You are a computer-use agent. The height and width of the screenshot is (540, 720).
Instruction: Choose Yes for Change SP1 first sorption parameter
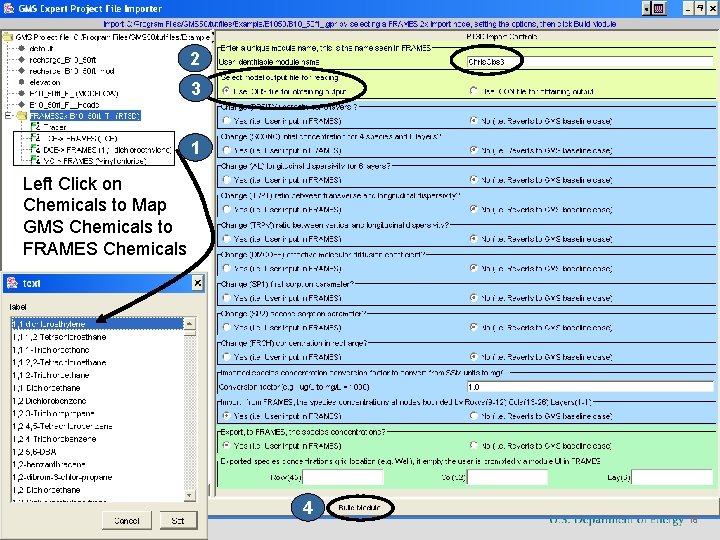[x=226, y=298]
